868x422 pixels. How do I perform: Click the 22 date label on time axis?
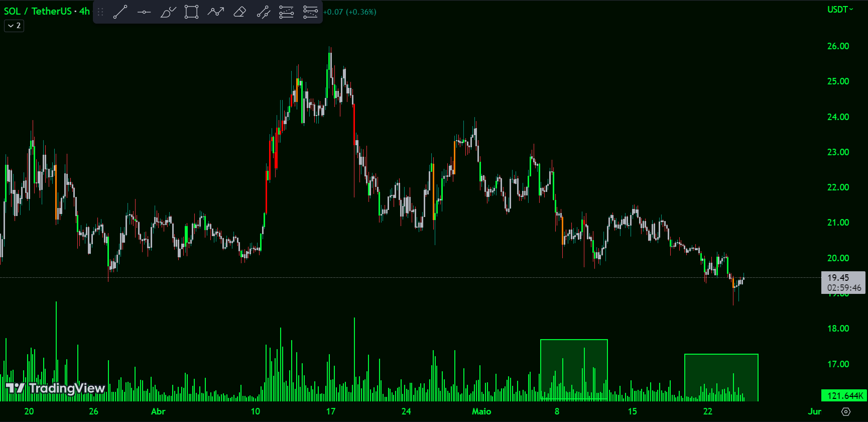coord(708,411)
